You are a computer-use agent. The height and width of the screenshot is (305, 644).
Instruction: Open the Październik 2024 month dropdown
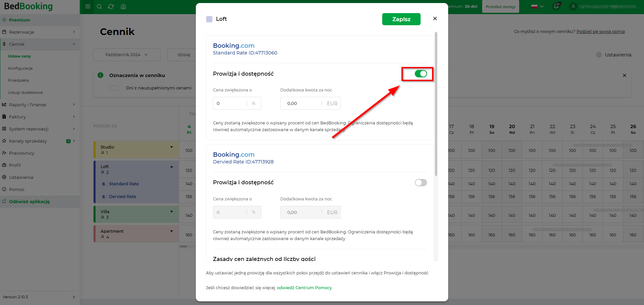pyautogui.click(x=127, y=55)
